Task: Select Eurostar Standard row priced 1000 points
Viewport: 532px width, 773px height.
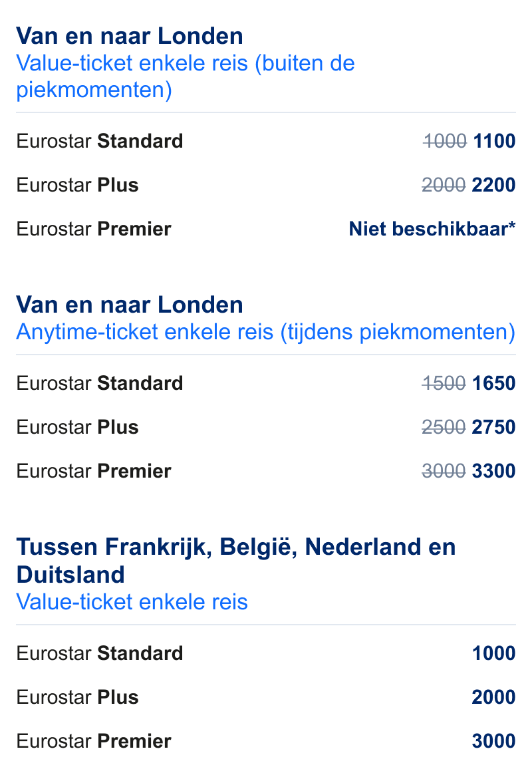Action: [266, 653]
